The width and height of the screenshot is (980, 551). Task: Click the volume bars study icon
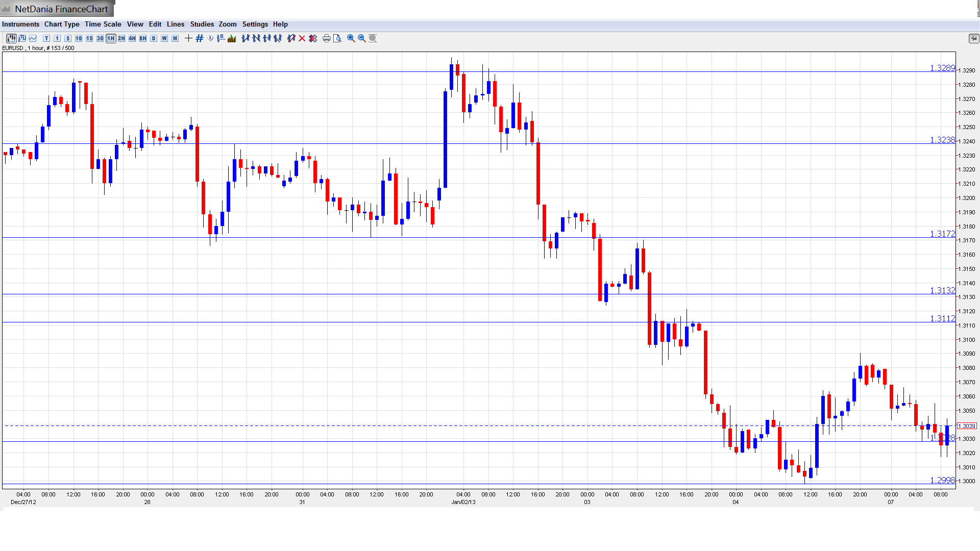pyautogui.click(x=232, y=38)
